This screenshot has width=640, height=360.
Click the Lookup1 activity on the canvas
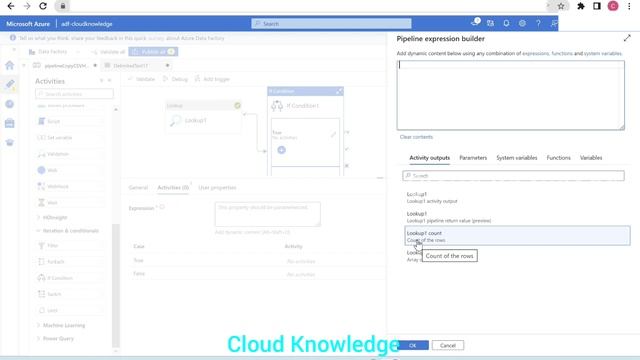(203, 118)
